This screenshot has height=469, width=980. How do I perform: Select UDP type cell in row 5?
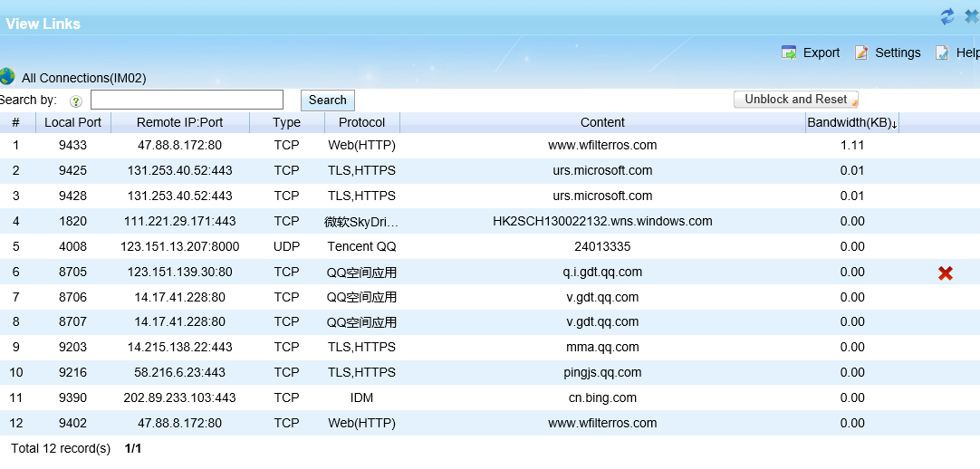(x=287, y=246)
